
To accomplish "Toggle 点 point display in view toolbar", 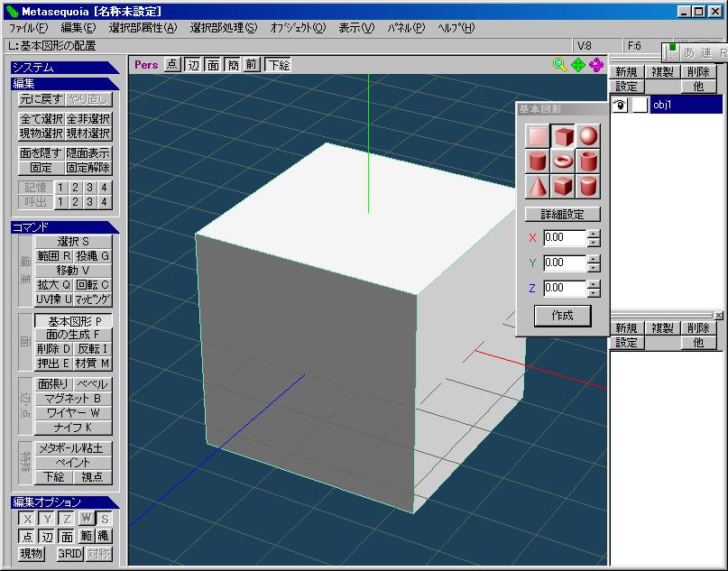I will [x=172, y=65].
